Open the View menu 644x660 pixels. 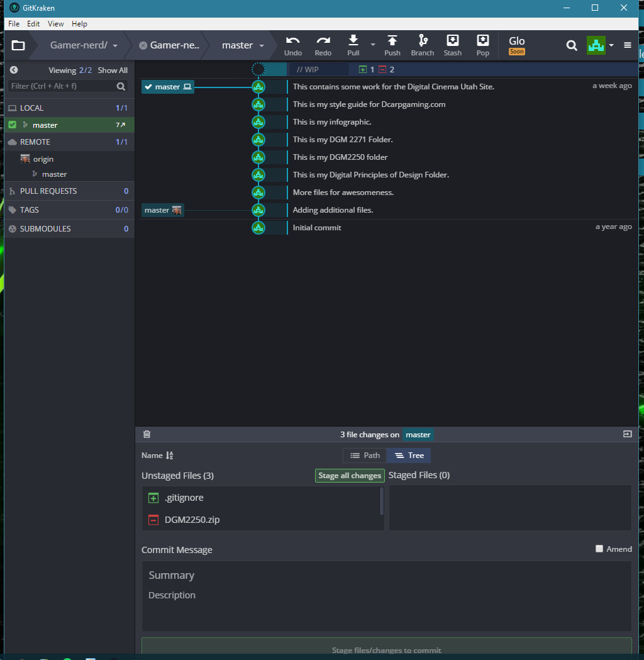tap(55, 23)
